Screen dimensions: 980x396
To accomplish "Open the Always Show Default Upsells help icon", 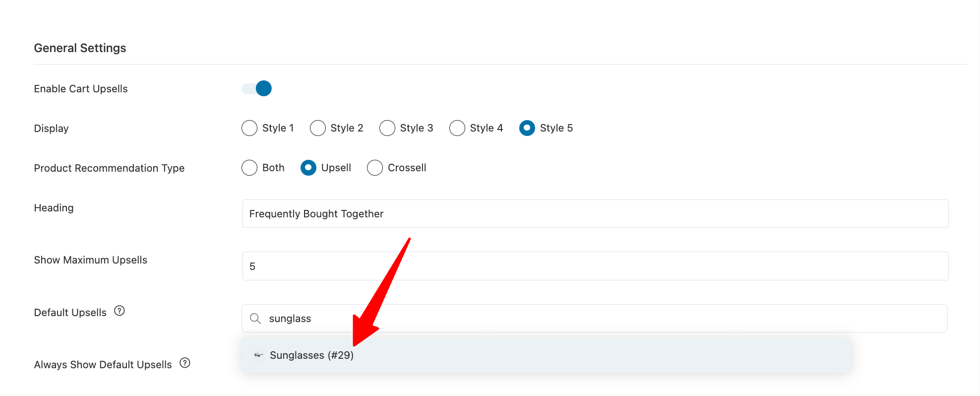I will 185,363.
